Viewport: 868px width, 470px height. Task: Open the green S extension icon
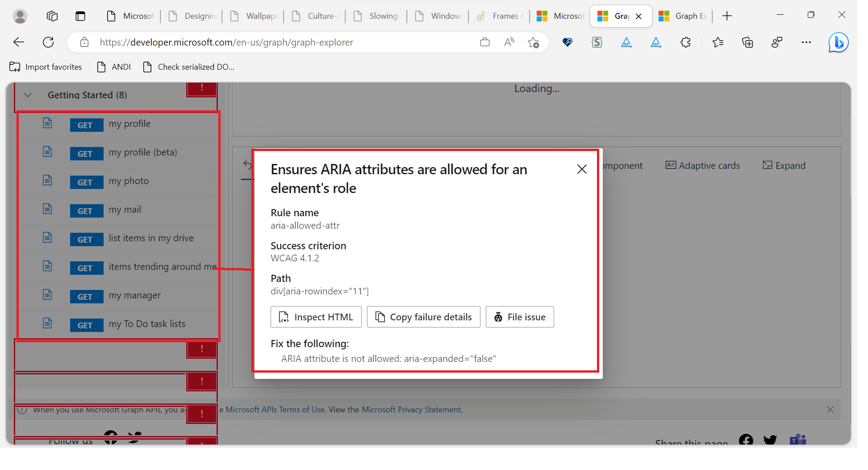click(x=597, y=42)
